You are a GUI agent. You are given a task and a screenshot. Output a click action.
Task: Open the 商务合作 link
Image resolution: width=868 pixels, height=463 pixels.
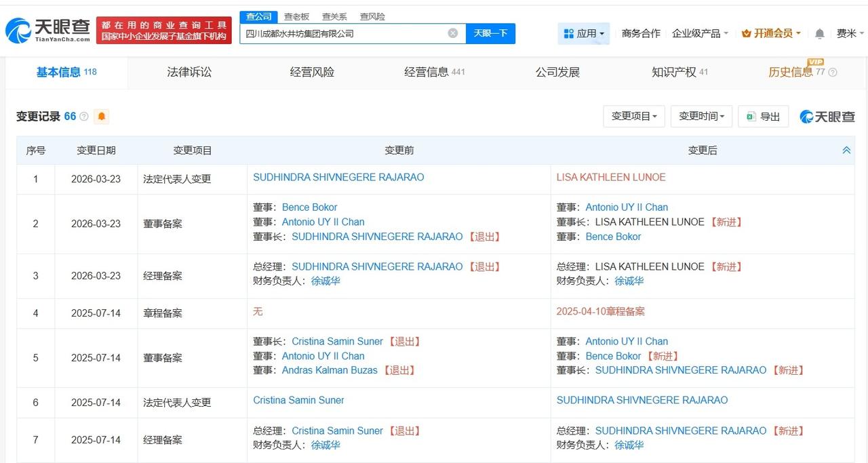(x=641, y=33)
